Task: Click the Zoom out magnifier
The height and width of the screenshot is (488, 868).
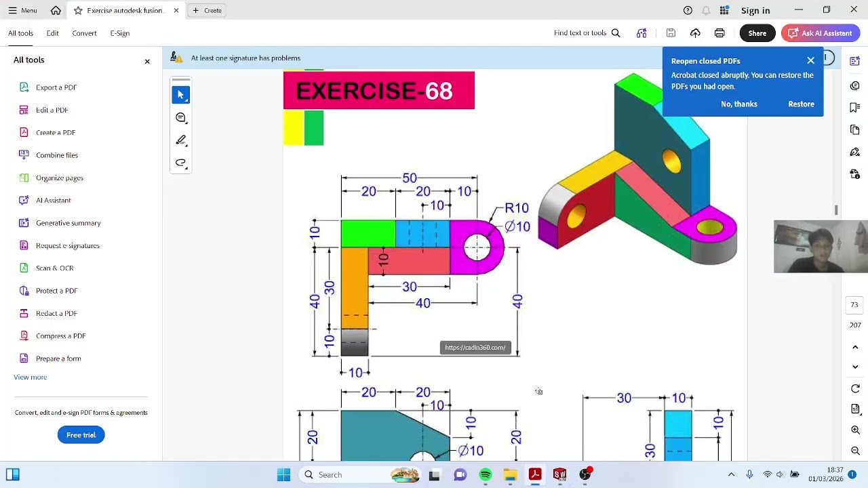Action: [x=855, y=451]
